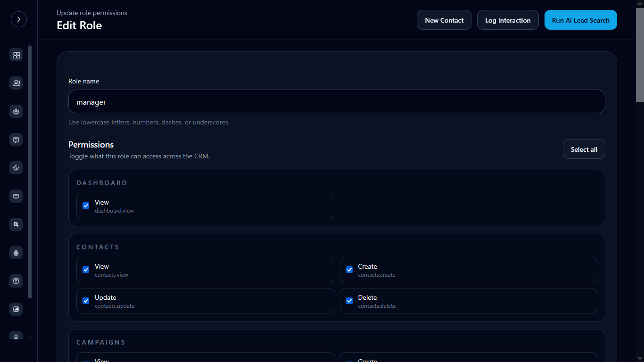Viewport: 644px width, 362px height.
Task: Uncheck the contacts.update permission checkbox
Action: point(86,301)
